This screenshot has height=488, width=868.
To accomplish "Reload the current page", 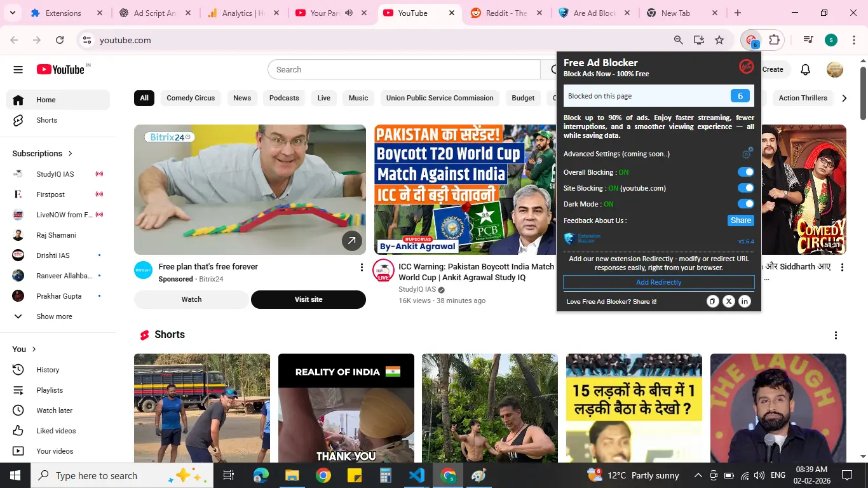I will pyautogui.click(x=60, y=40).
